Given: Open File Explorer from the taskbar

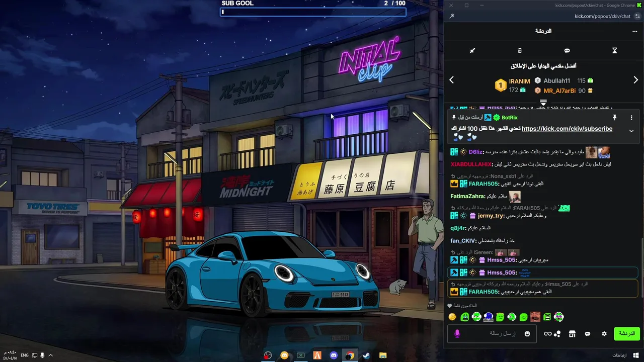Looking at the screenshot, I should 382,355.
